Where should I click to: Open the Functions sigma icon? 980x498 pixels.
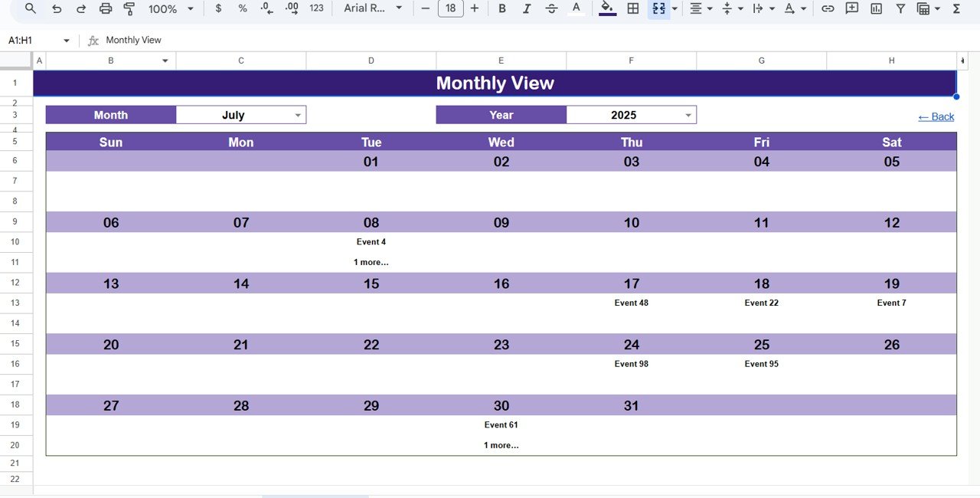(x=956, y=8)
